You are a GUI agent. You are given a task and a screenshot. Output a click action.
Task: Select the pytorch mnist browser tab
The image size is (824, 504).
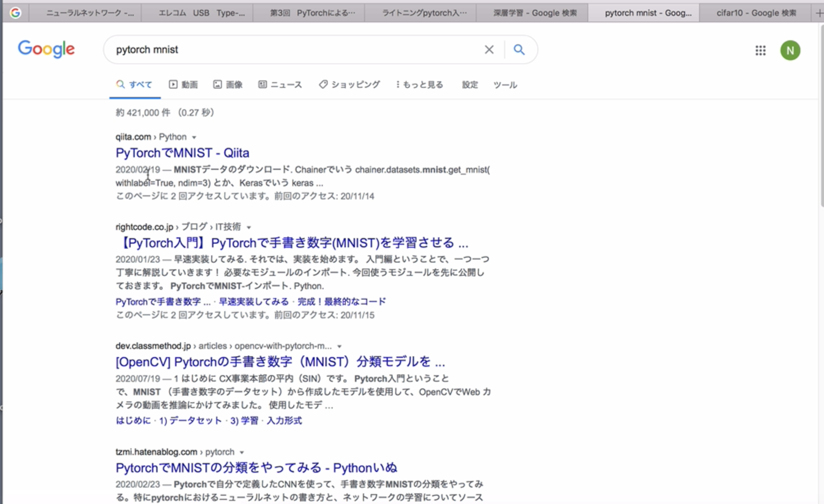(x=644, y=13)
